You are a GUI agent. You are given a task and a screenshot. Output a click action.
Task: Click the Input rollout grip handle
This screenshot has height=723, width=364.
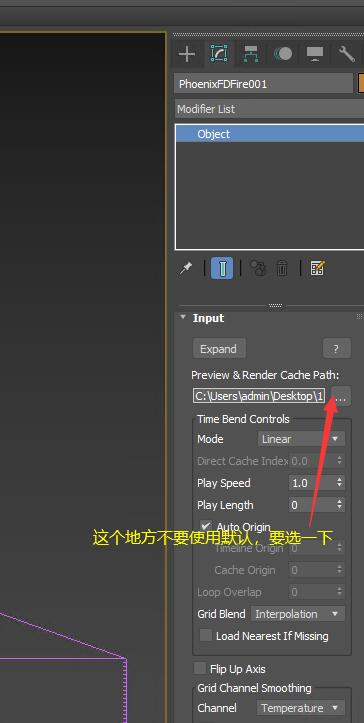point(359,317)
